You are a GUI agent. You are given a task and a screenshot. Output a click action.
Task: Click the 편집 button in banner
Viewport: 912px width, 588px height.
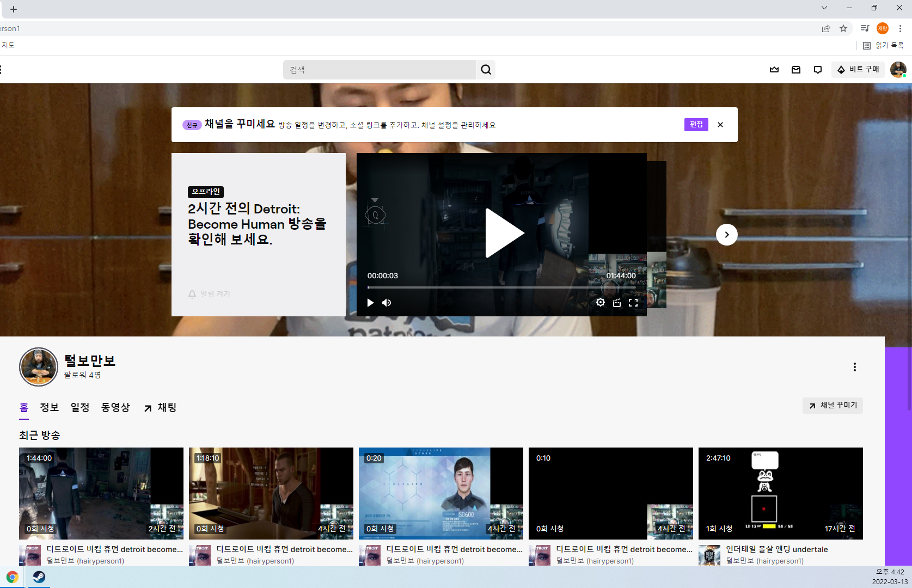(696, 125)
